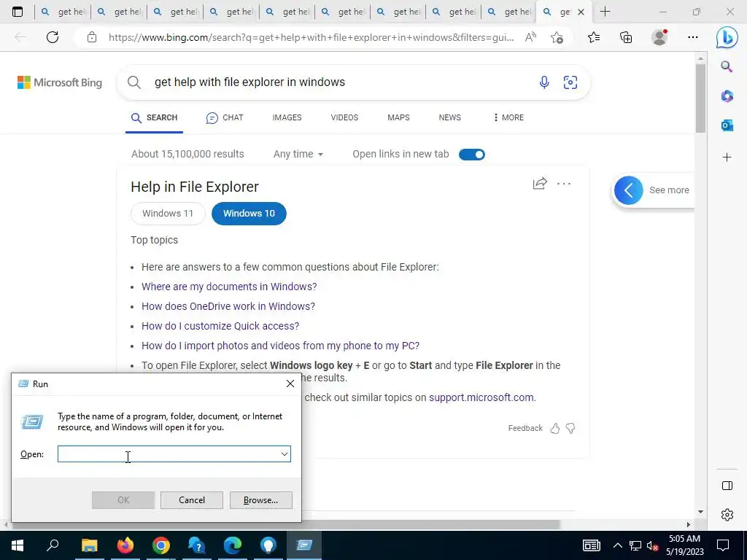Open Where are my documents in Windows link
The image size is (747, 560).
(229, 287)
